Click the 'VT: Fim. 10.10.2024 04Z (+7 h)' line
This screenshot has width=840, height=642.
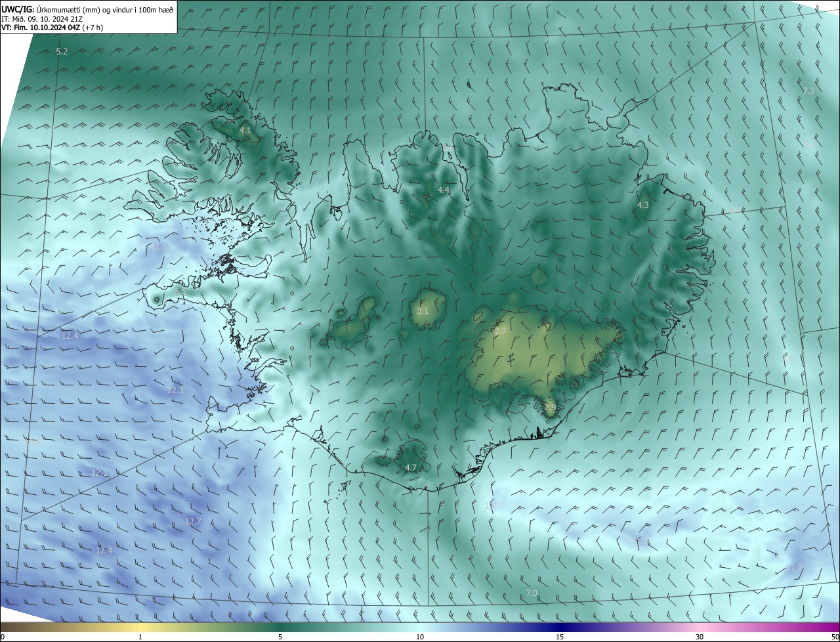[52, 28]
